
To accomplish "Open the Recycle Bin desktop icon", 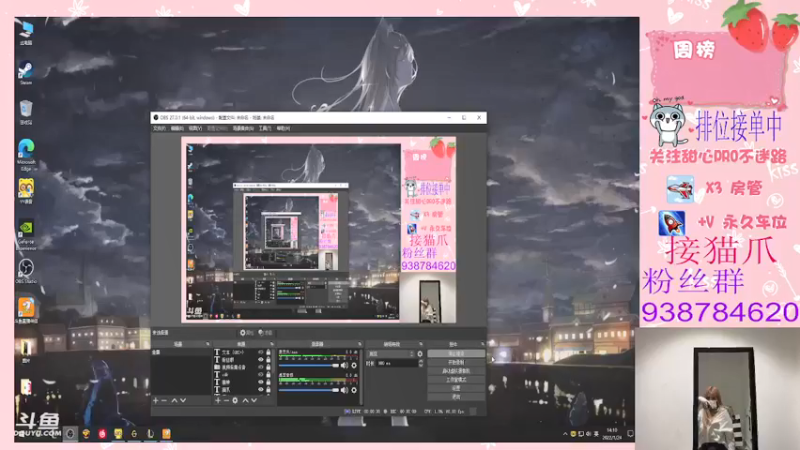I will click(26, 112).
